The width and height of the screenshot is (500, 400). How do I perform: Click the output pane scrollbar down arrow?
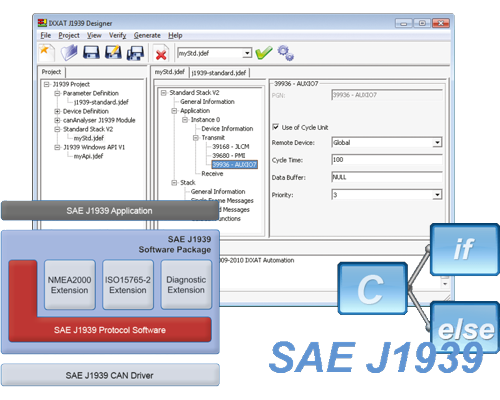pos(445,284)
